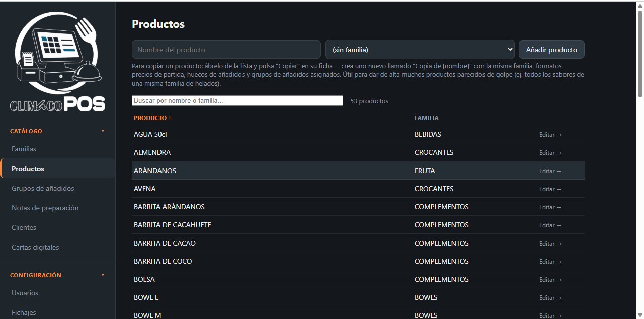Viewport: 644px width, 319px height.
Task: Click the 53 productos count text
Action: 369,101
